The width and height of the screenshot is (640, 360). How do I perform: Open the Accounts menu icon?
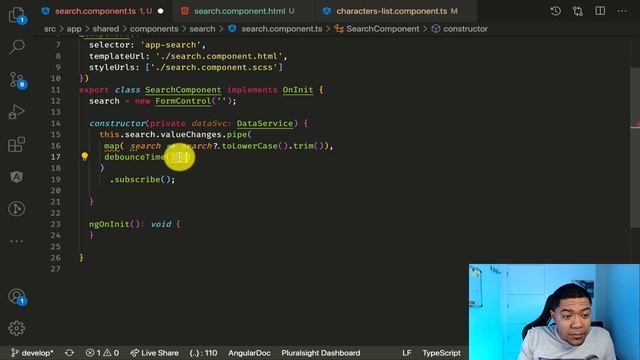click(16, 297)
